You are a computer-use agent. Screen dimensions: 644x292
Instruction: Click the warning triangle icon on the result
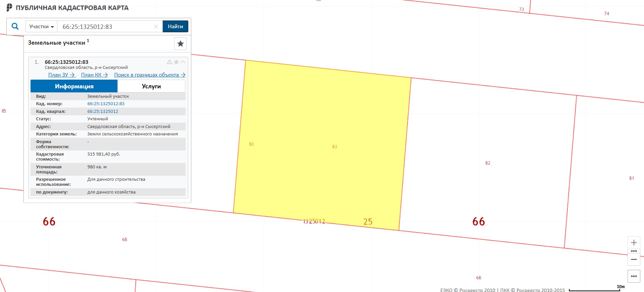[169, 62]
